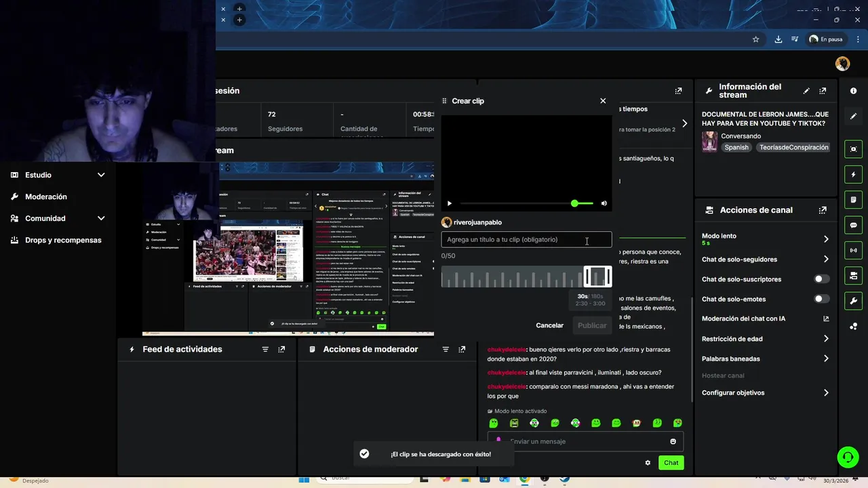This screenshot has height=488, width=868.
Task: Click the clip title input field
Action: 526,239
